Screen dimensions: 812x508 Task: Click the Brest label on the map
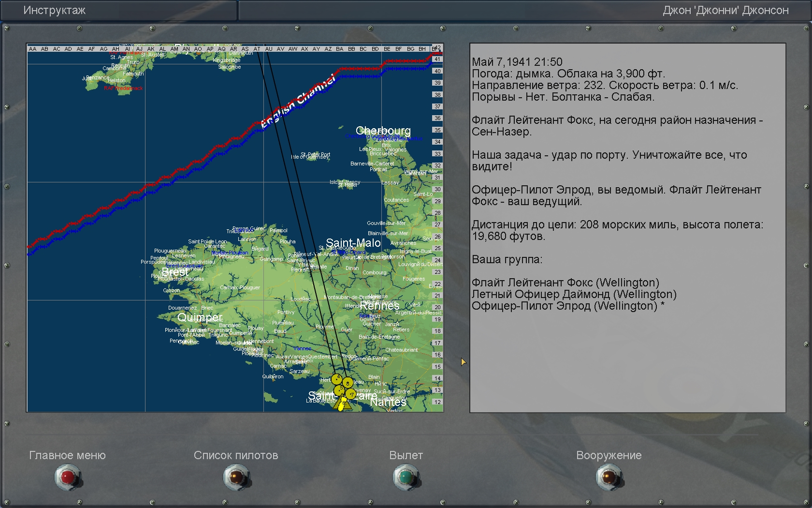[175, 272]
